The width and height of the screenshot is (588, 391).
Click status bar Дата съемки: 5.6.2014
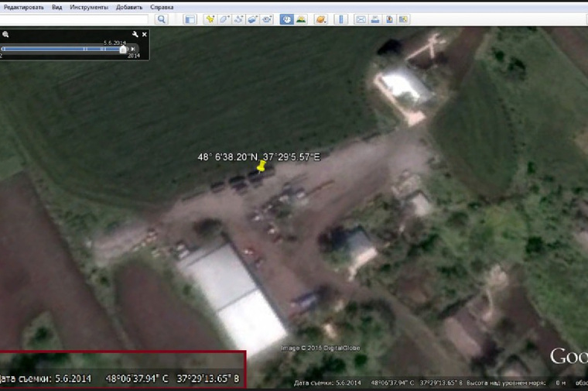(327, 382)
